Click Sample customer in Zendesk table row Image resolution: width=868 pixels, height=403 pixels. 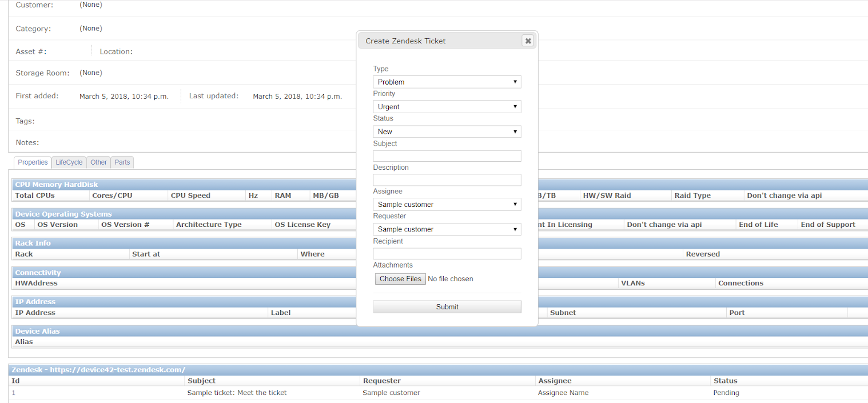pos(391,393)
